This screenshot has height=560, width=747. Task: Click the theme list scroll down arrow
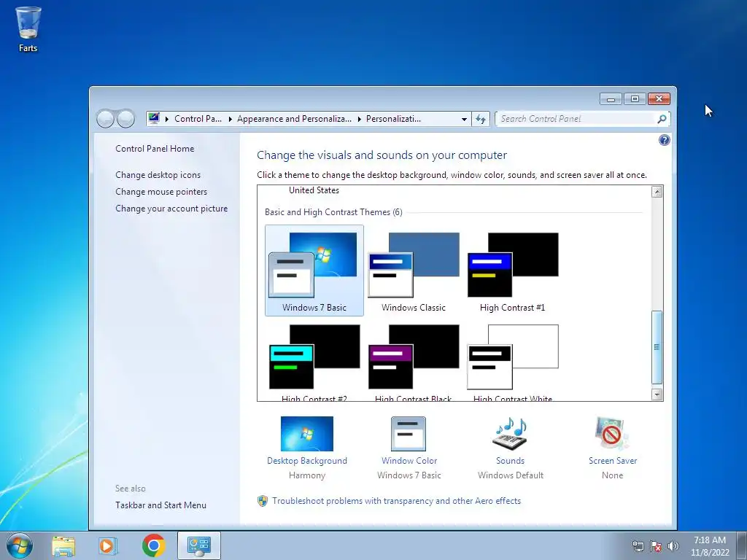657,394
